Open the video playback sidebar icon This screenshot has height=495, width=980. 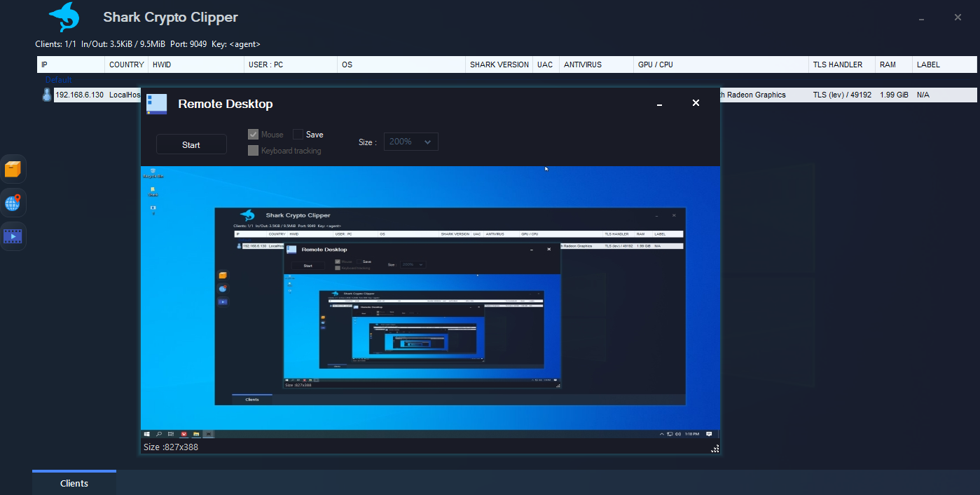[x=13, y=236]
